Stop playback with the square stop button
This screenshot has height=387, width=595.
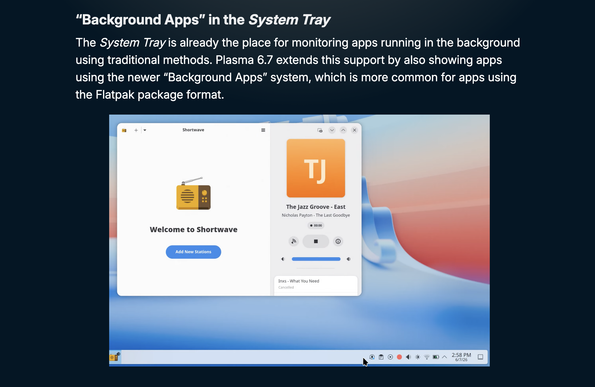[316, 241]
